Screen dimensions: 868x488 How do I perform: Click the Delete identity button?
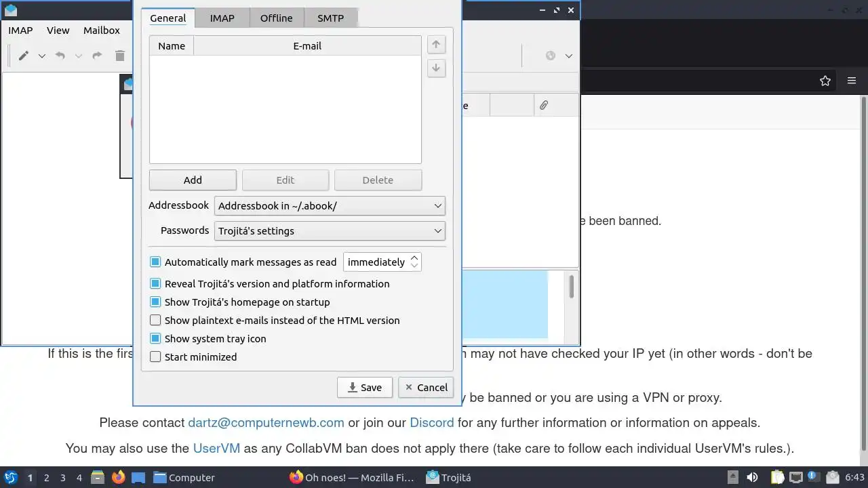378,180
